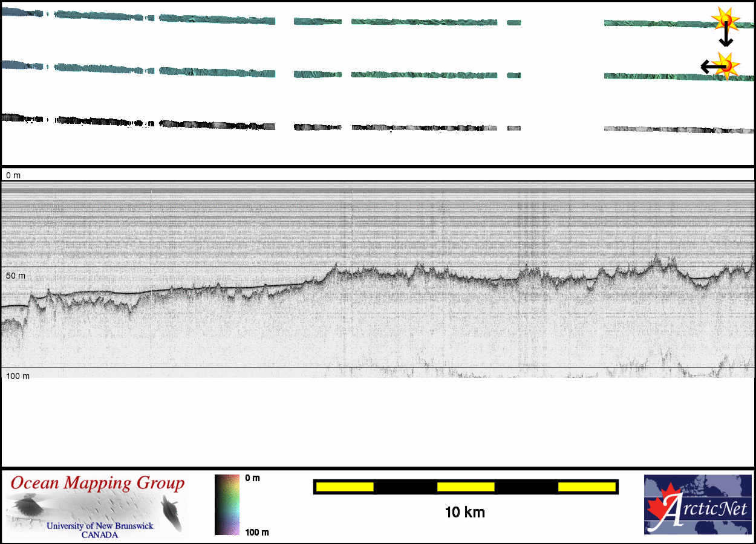This screenshot has width=756, height=544.
Task: Click the "100 m" depth label on profile
Action: coord(18,376)
